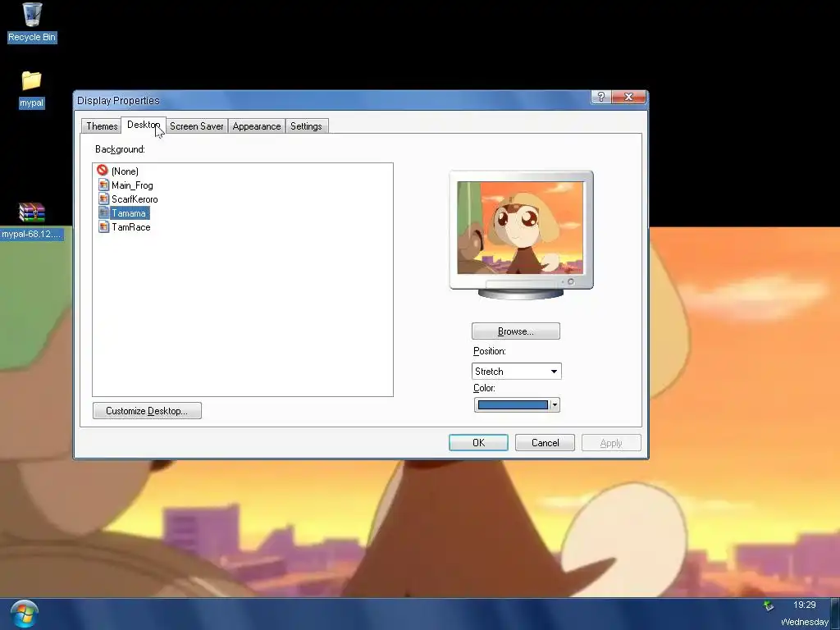Click the Safely Remove Hardware tray icon
This screenshot has width=840, height=630.
point(769,606)
